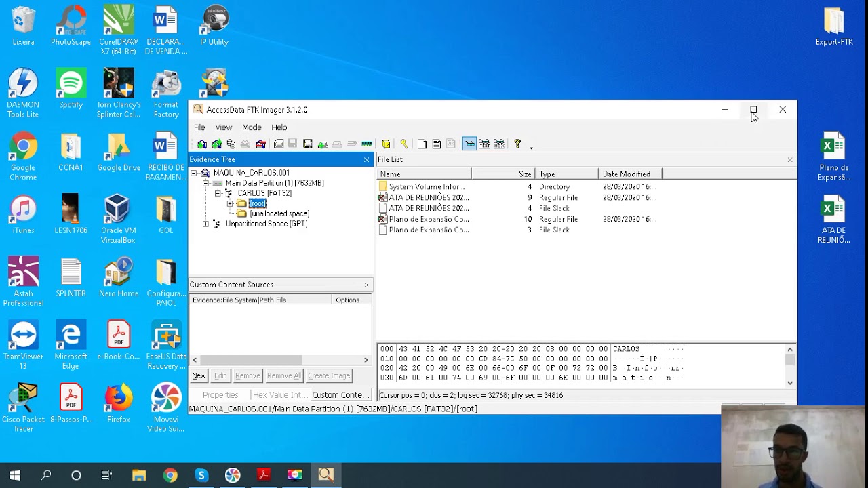
Task: Collapse the CARLOS [FAT32] tree node
Action: click(218, 193)
